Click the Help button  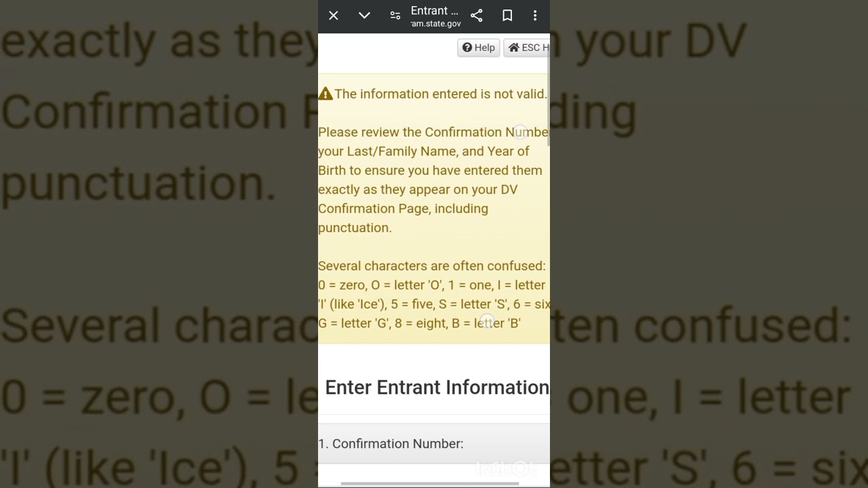click(479, 47)
